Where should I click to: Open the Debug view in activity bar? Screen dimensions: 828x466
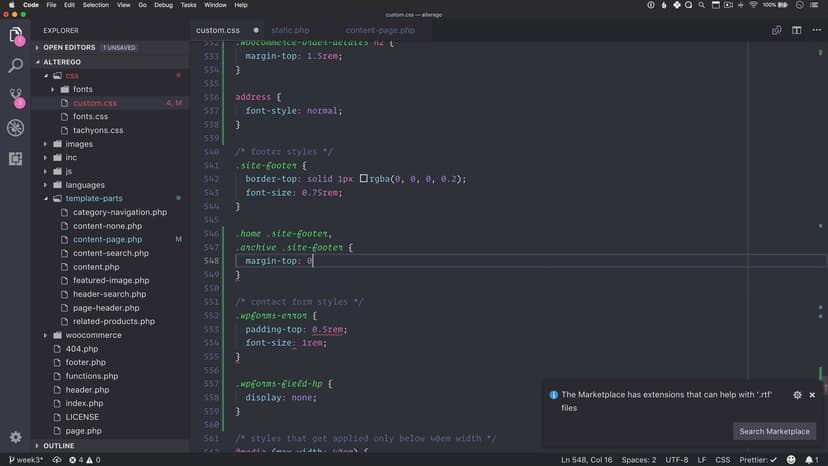tap(15, 128)
